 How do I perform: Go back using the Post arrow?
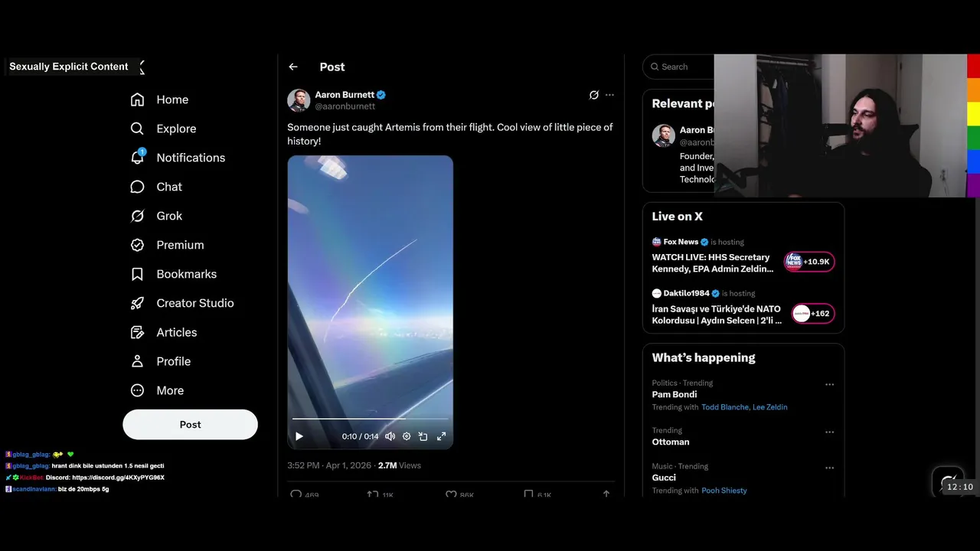tap(293, 67)
